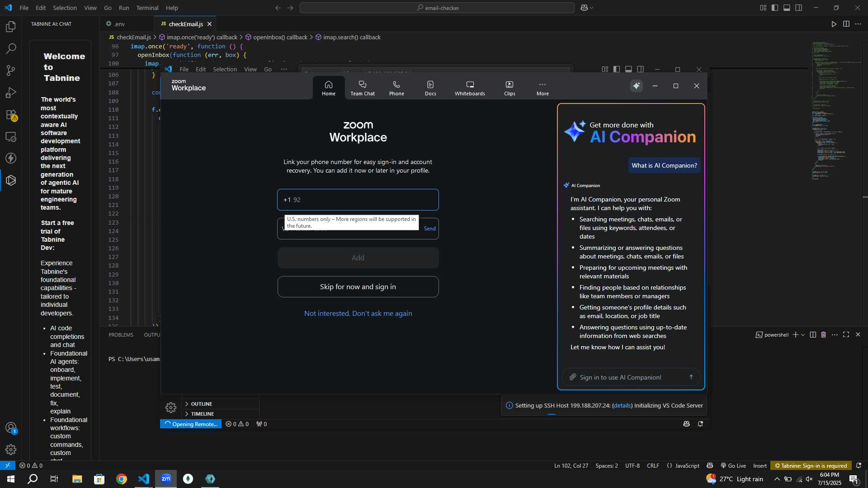Expand the TIMELINE section
868x488 pixels.
221,414
